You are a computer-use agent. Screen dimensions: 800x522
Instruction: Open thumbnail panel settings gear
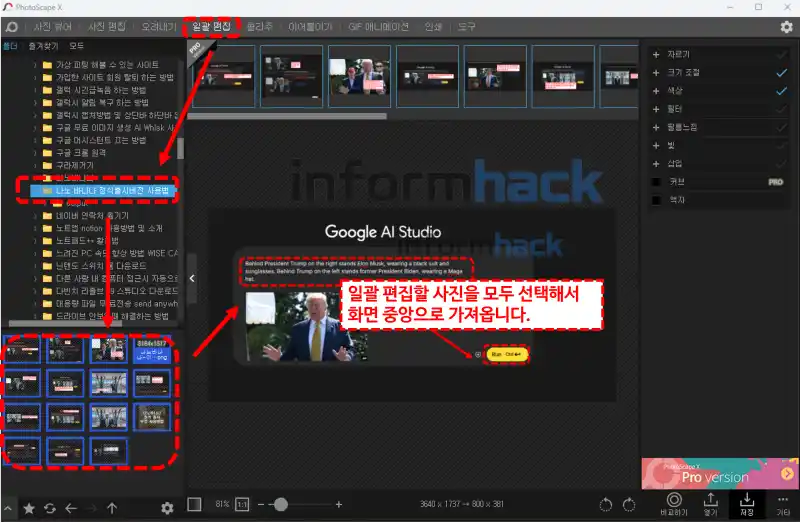[x=167, y=508]
